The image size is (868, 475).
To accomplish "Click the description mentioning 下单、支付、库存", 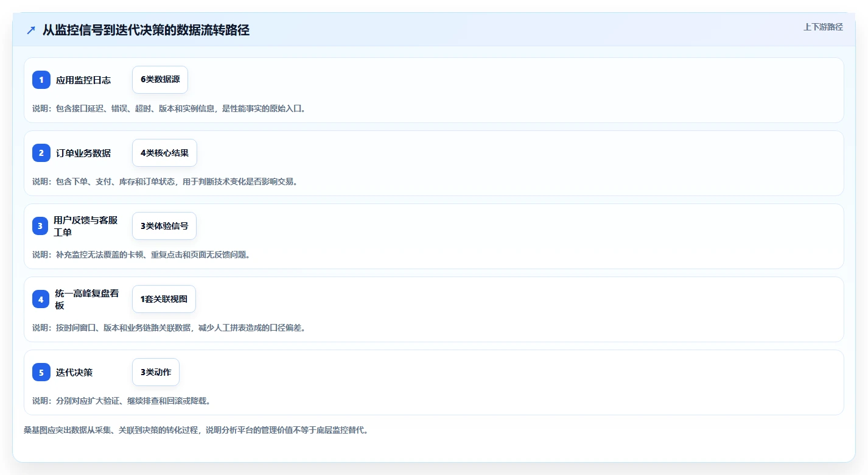I will [x=164, y=181].
